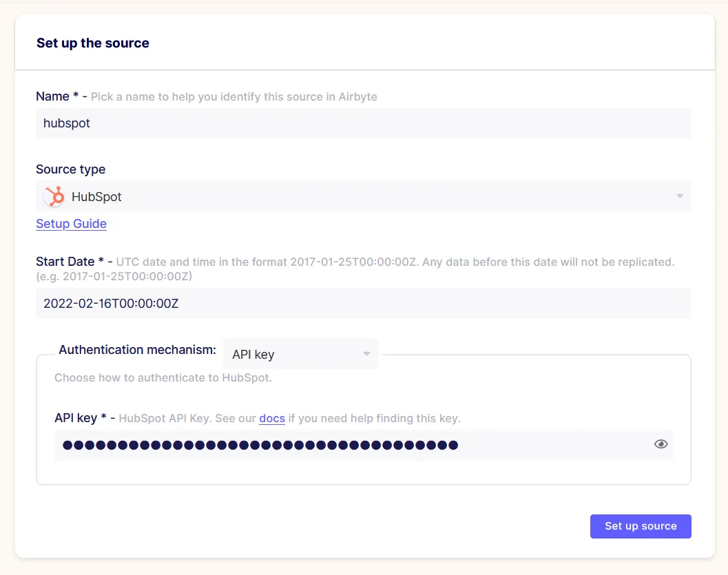
Task: Click the Start Date input field
Action: 364,303
